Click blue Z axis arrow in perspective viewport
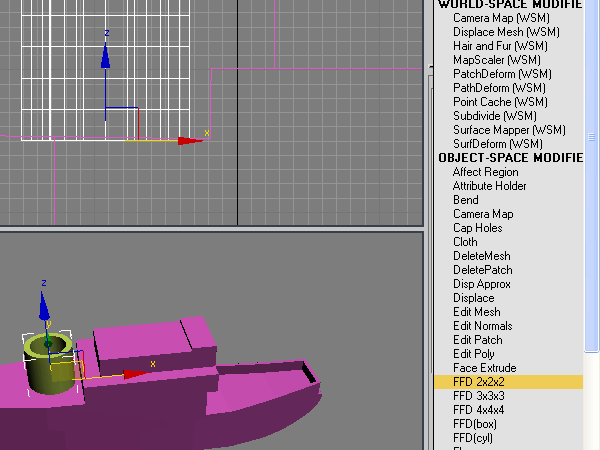Viewport: 600px width, 450px height. (x=44, y=306)
